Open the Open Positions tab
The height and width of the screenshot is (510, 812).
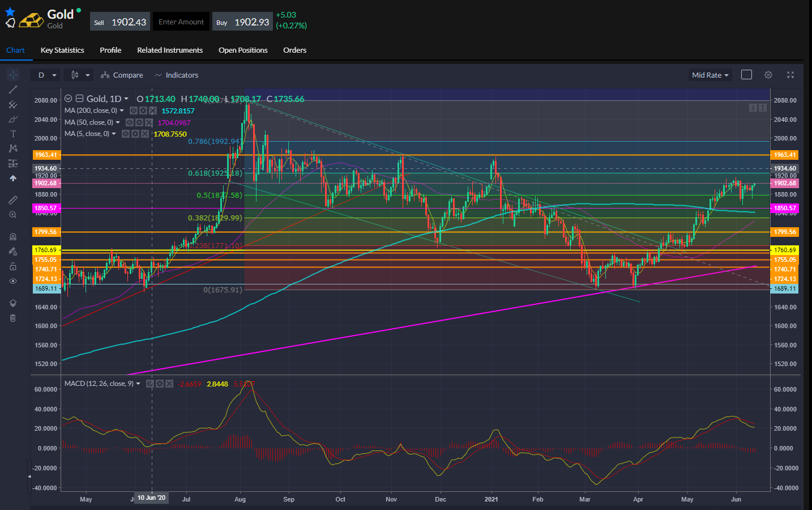(243, 50)
